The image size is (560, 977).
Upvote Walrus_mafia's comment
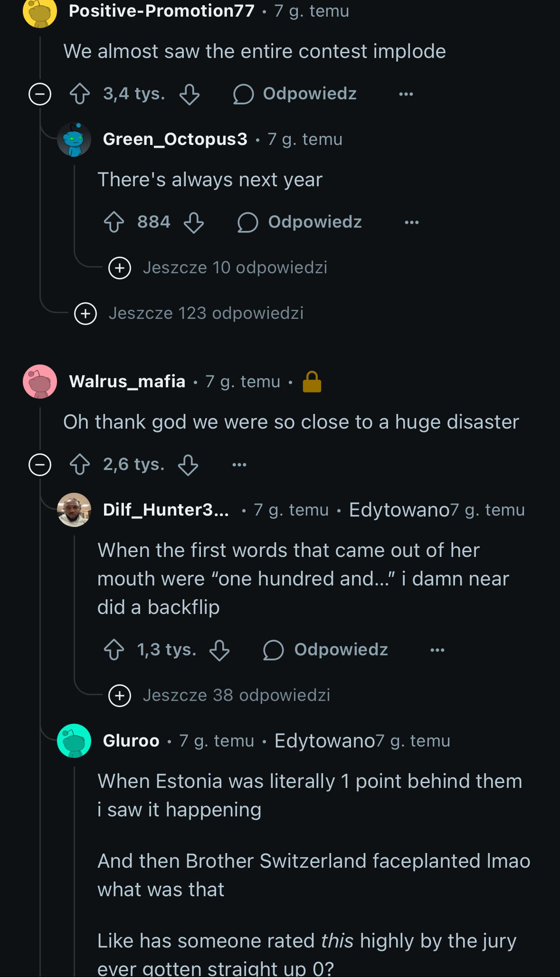[80, 465]
